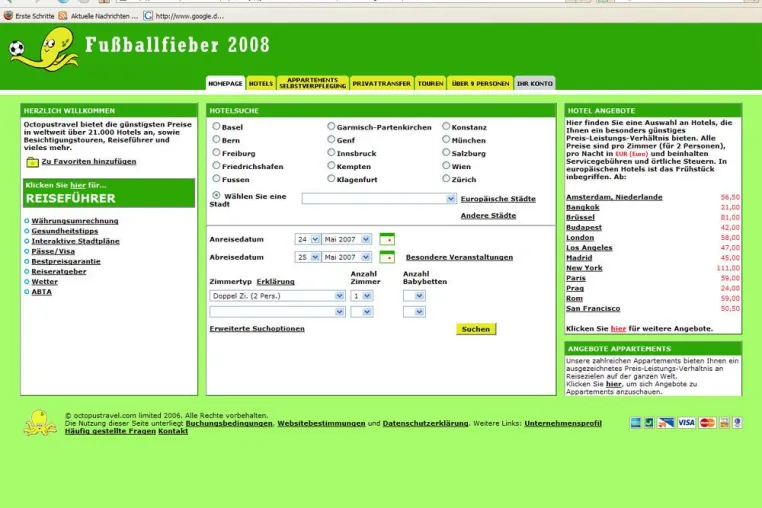Open the Amsterdam, Niederlande hotel offer
762x508 pixels.
pyautogui.click(x=614, y=197)
